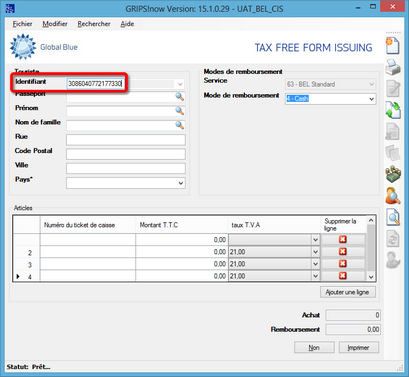Click the taux T.V.A column header
The width and height of the screenshot is (409, 377).
tap(274, 225)
